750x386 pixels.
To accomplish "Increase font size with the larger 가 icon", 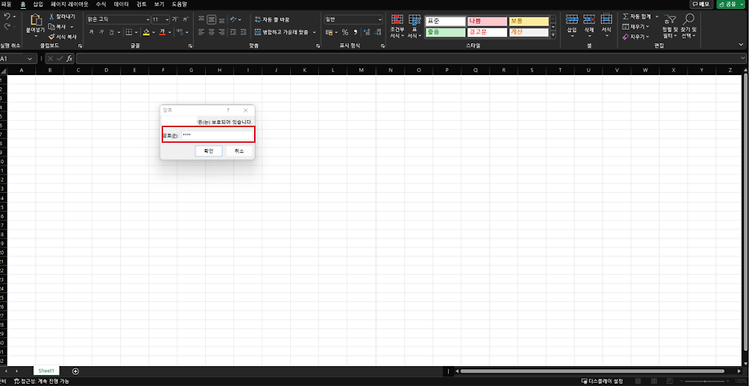I will point(175,20).
